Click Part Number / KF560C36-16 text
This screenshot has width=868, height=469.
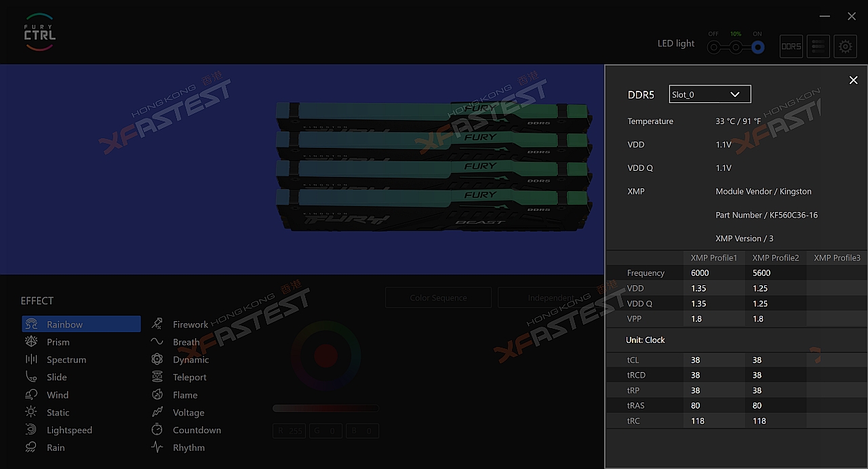pos(766,215)
